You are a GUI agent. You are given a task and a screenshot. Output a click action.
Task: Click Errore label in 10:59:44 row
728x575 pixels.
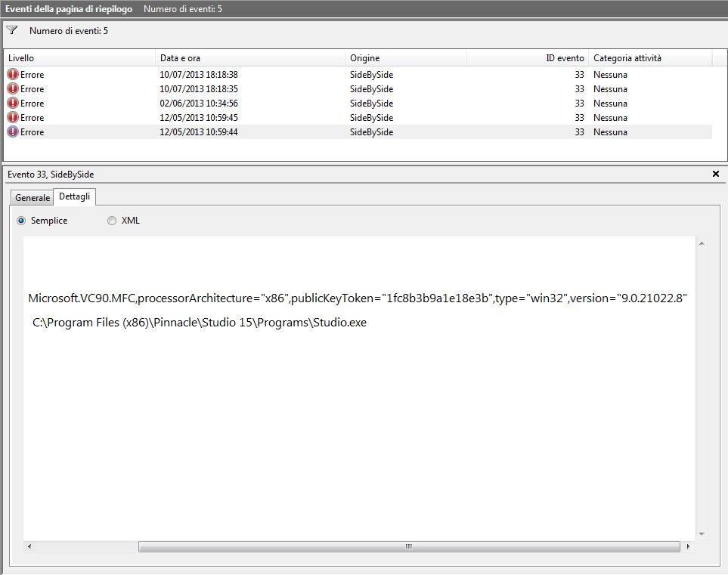[x=32, y=131]
